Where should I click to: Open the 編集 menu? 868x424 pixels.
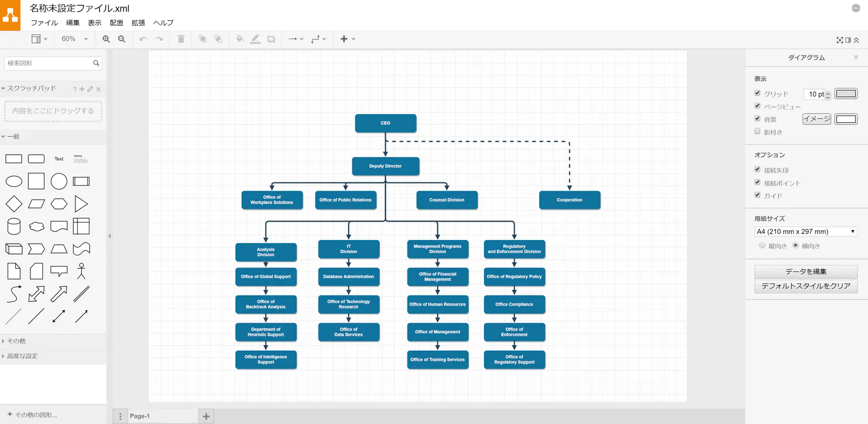[73, 23]
